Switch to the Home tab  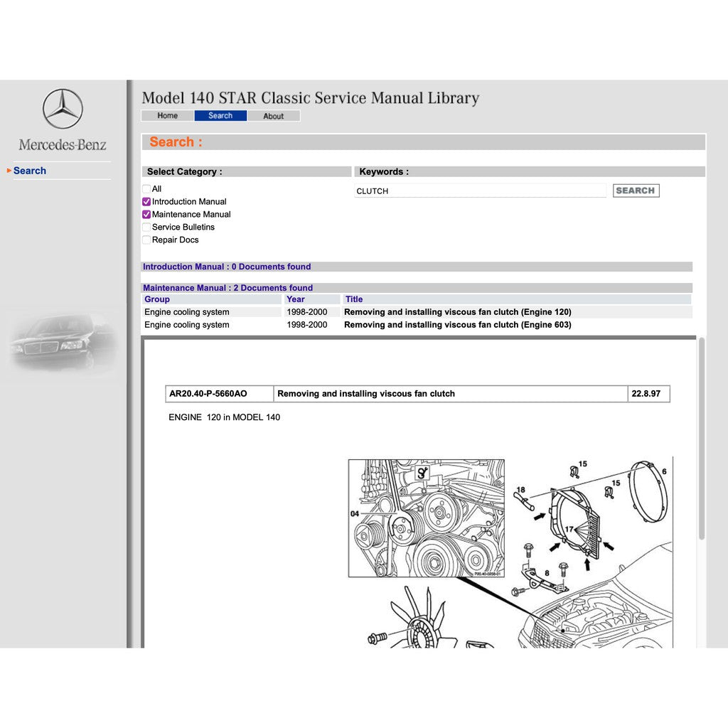(x=166, y=115)
